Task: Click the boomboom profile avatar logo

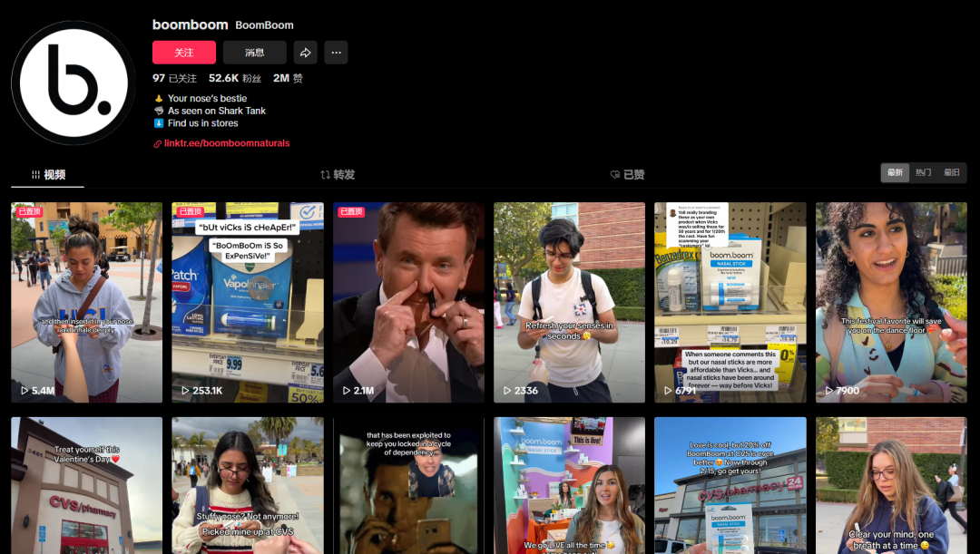Action: pyautogui.click(x=73, y=83)
